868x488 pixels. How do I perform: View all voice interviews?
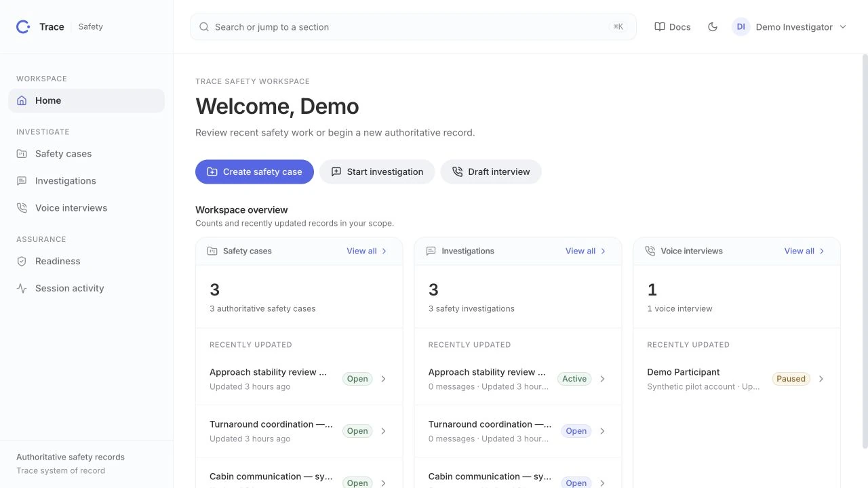(x=805, y=251)
